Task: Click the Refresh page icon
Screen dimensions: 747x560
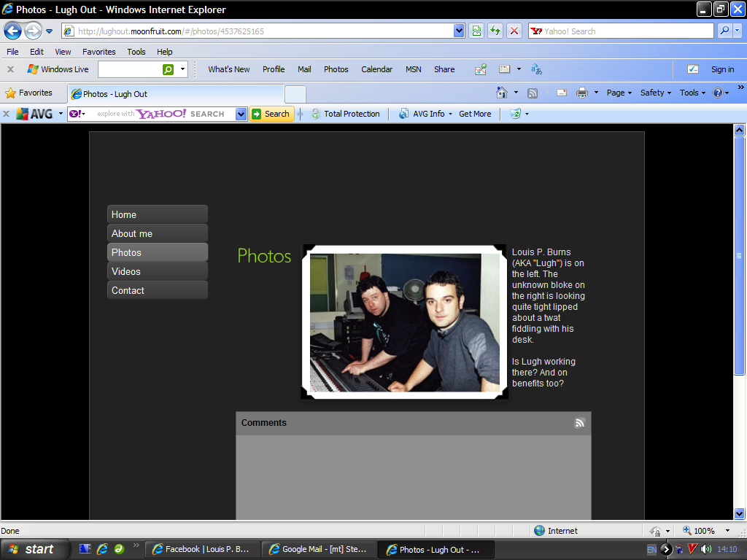Action: point(495,31)
